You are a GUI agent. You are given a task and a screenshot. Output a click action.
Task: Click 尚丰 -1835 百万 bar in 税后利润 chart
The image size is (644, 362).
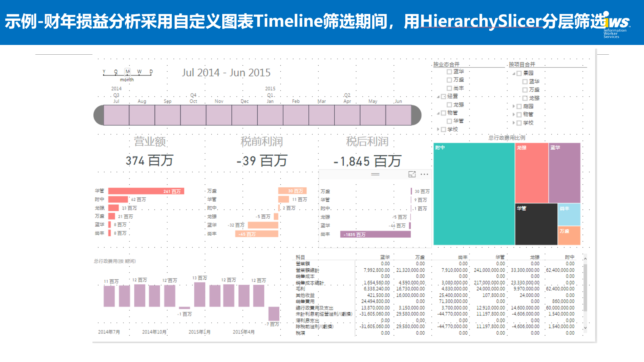click(376, 234)
